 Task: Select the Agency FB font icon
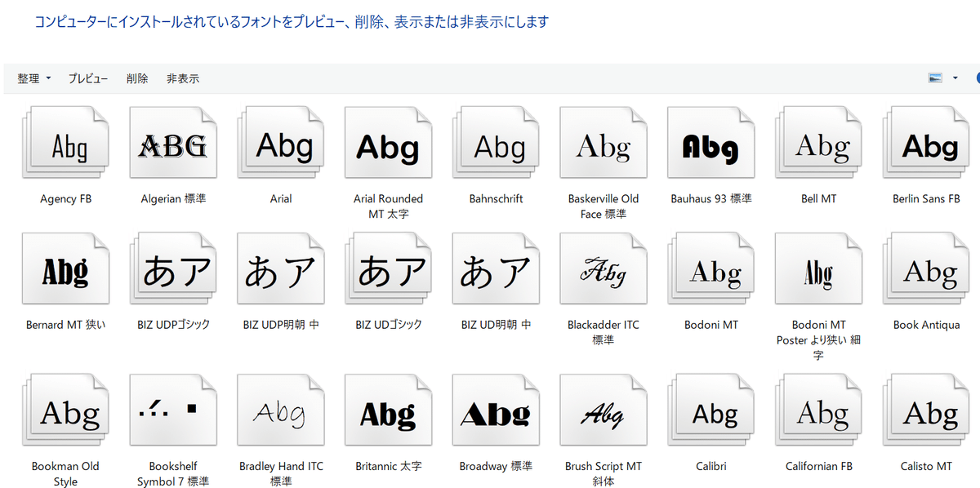click(65, 143)
